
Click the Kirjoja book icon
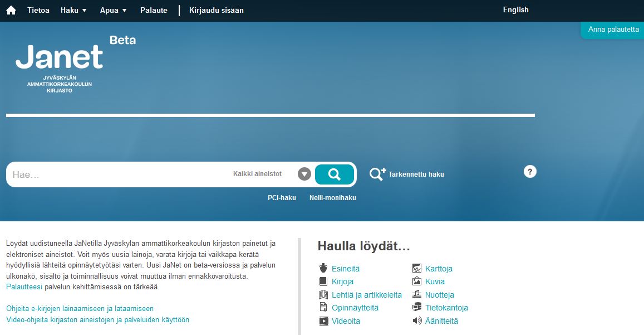coord(323,281)
